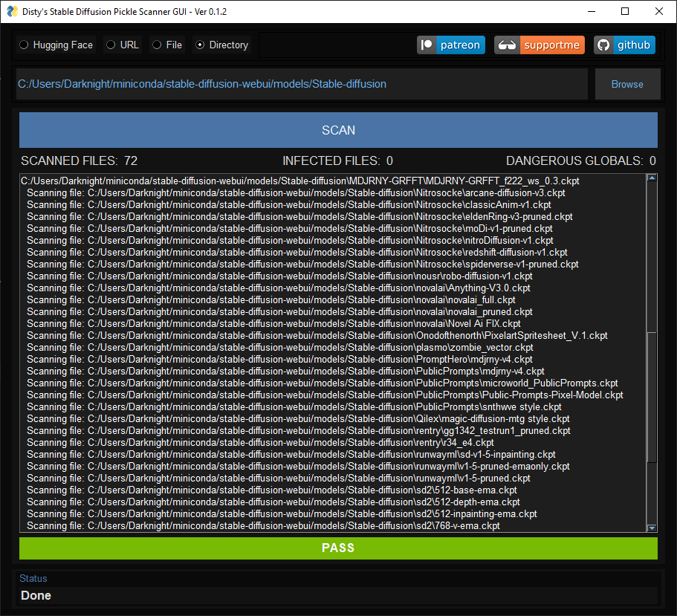Click the redshift-diffusion-v1.ckpt log line
The width and height of the screenshot is (677, 616).
[x=297, y=252]
